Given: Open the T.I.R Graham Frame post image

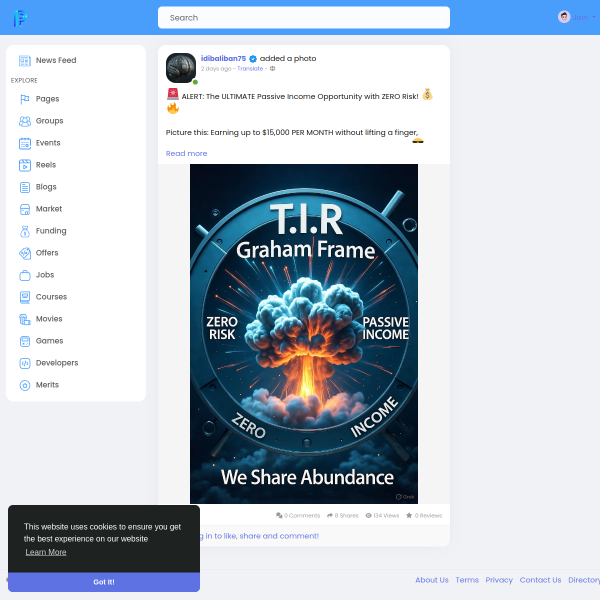Looking at the screenshot, I should click(303, 334).
